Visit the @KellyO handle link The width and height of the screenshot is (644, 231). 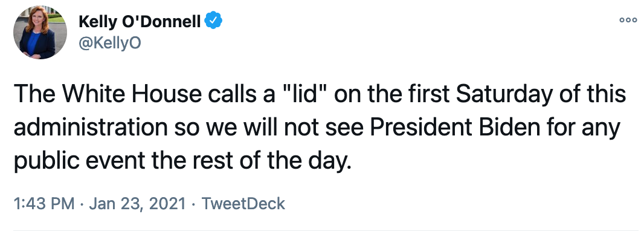(110, 43)
